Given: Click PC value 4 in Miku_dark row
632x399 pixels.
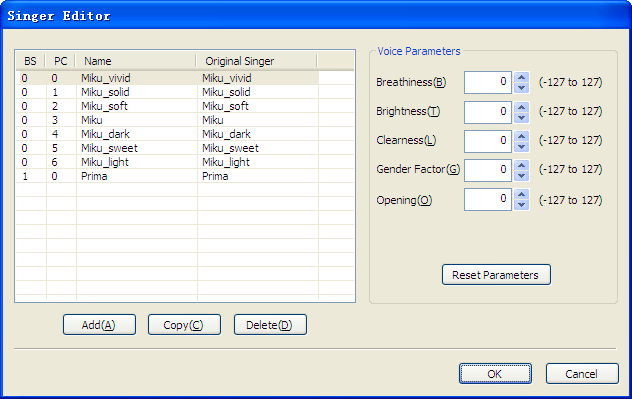Looking at the screenshot, I should click(54, 134).
